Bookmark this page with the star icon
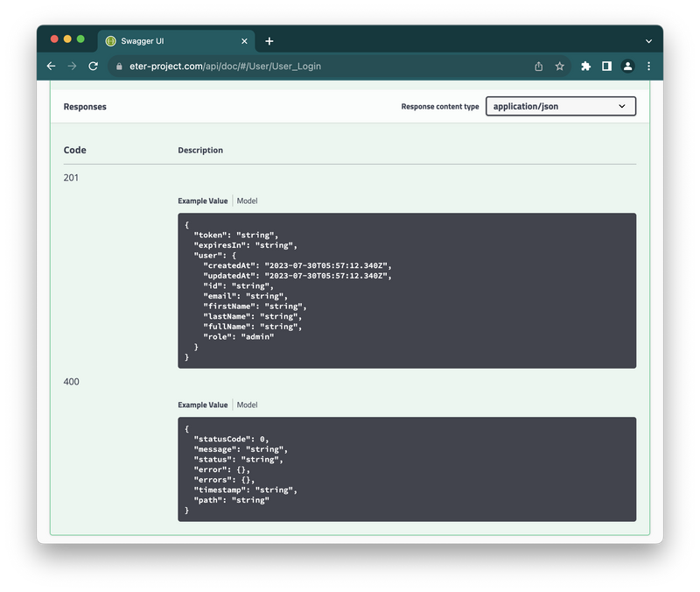700x592 pixels. click(x=560, y=66)
